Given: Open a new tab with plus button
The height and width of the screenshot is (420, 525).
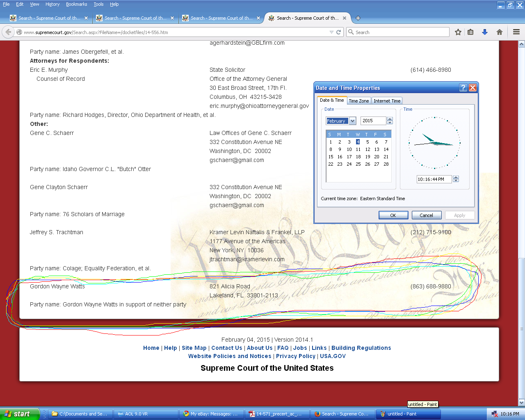Looking at the screenshot, I should point(358,18).
